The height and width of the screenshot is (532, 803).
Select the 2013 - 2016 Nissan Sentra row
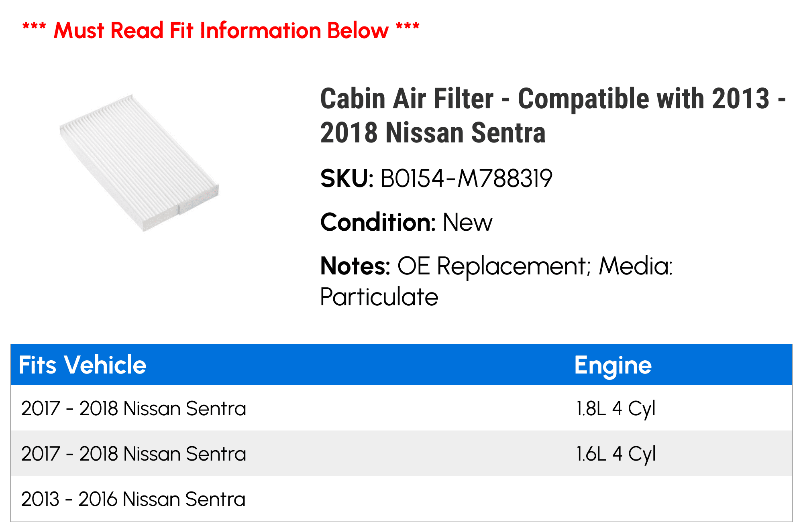[401, 499]
